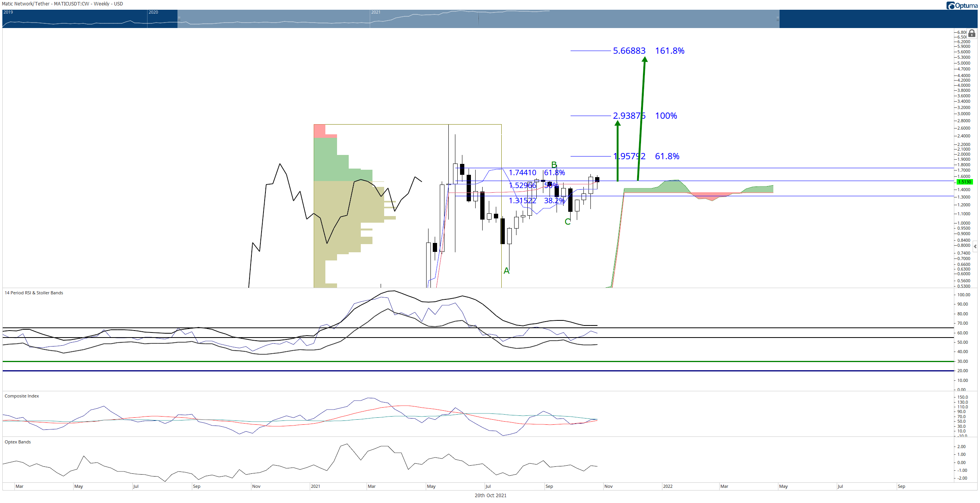Select the 14 Period RSI panel title
The width and height of the screenshot is (980, 503).
pos(34,293)
